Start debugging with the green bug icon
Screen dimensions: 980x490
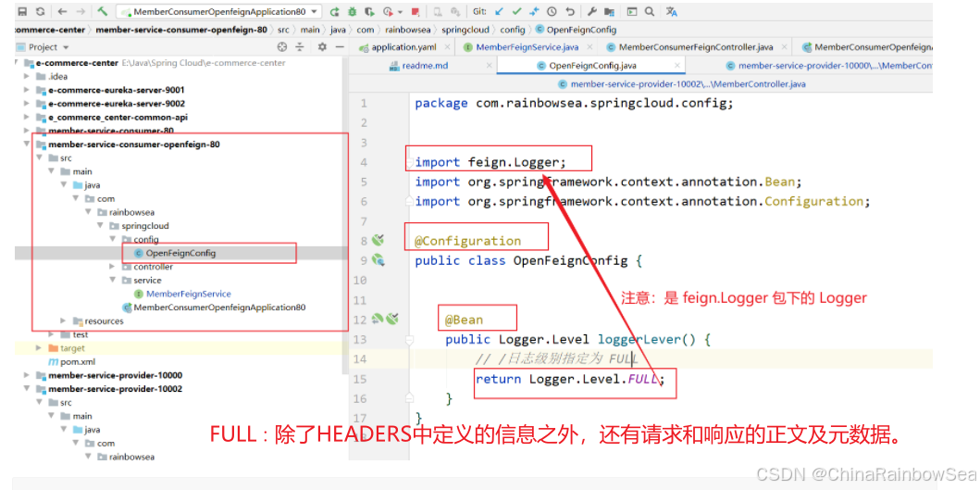pyautogui.click(x=353, y=11)
